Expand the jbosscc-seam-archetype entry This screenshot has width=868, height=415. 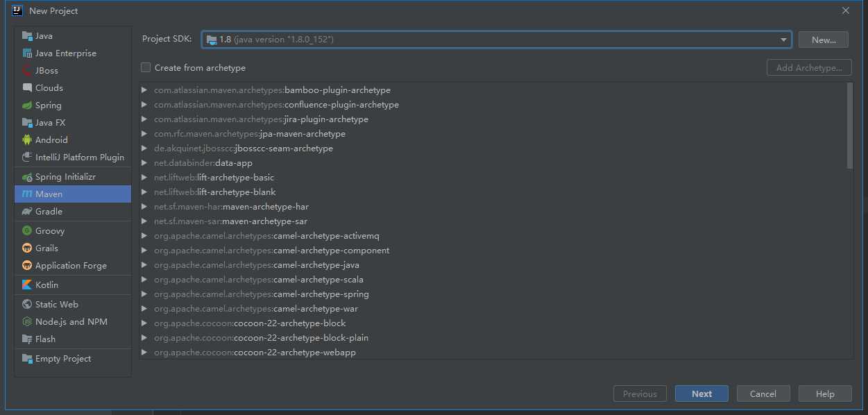[144, 149]
